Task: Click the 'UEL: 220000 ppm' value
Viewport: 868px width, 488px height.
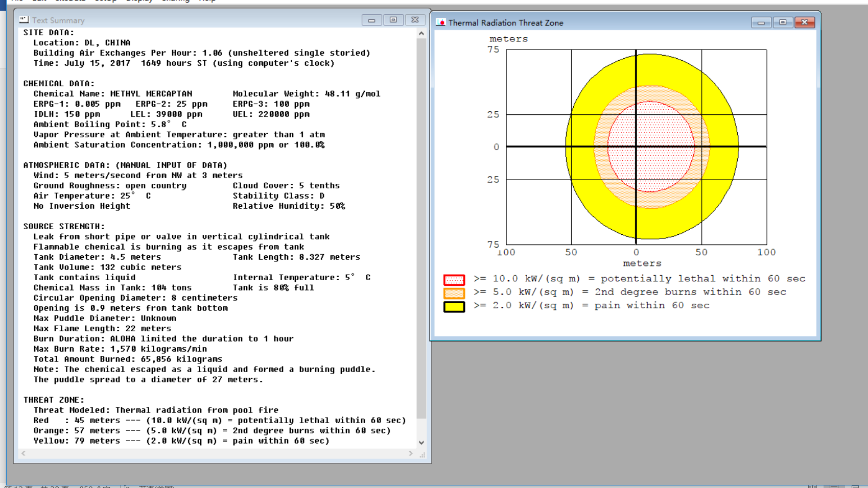Action: [271, 114]
